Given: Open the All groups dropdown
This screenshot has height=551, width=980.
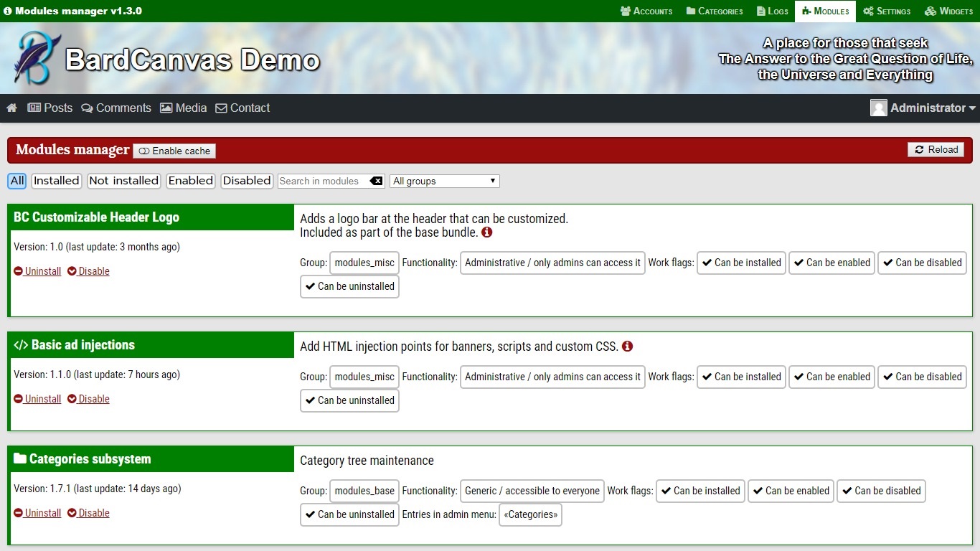Looking at the screenshot, I should tap(445, 181).
